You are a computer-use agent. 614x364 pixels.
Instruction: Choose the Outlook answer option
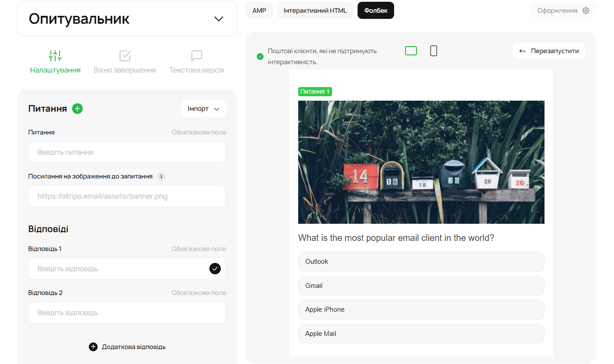(421, 262)
